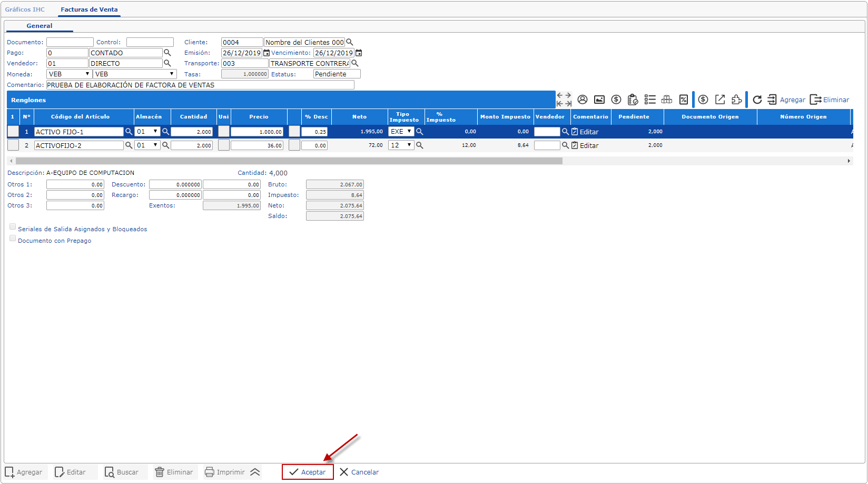Open the Moneda VEB code dropdown
868x484 pixels.
70,74
